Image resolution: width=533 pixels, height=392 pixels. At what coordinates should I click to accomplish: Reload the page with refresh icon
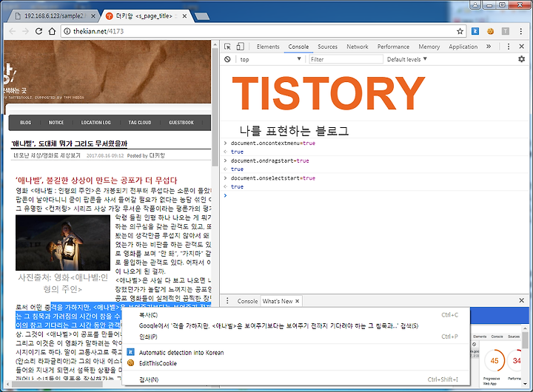click(x=38, y=31)
